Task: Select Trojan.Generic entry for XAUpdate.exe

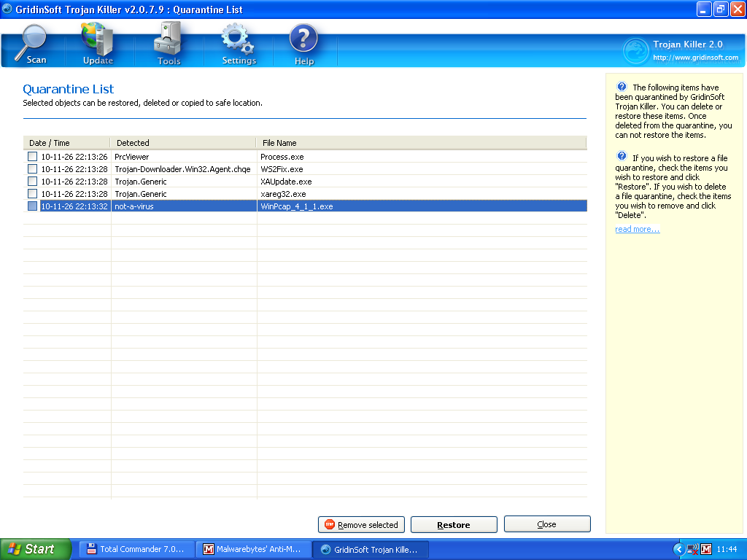Action: [141, 182]
